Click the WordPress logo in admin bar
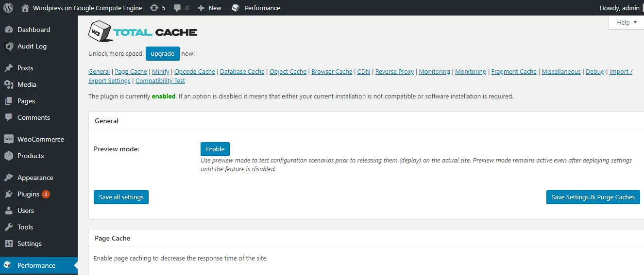This screenshot has height=275, width=644. click(8, 8)
